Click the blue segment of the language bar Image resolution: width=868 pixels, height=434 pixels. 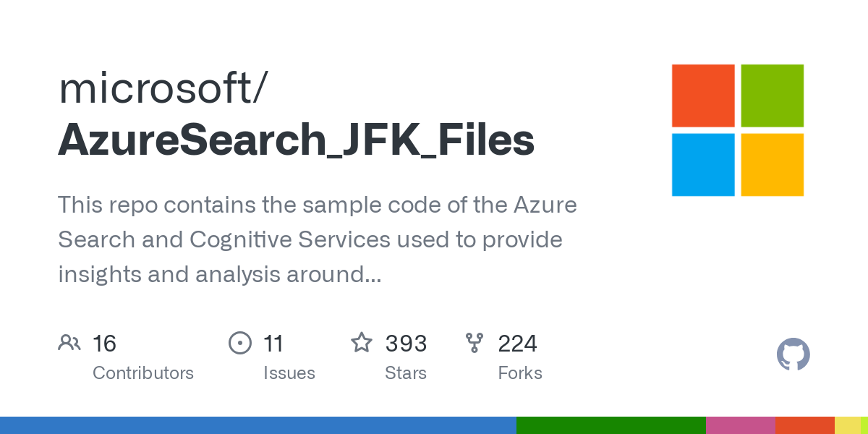pos(258,425)
